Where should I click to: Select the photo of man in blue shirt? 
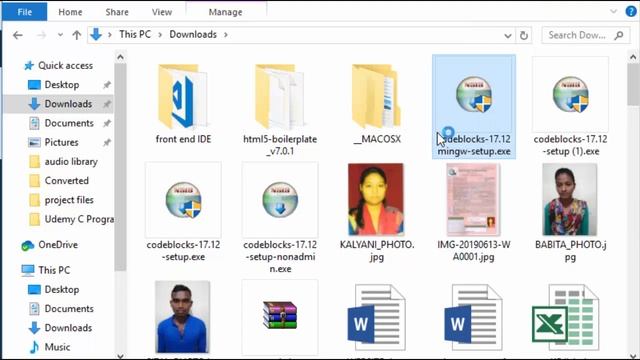pyautogui.click(x=182, y=316)
